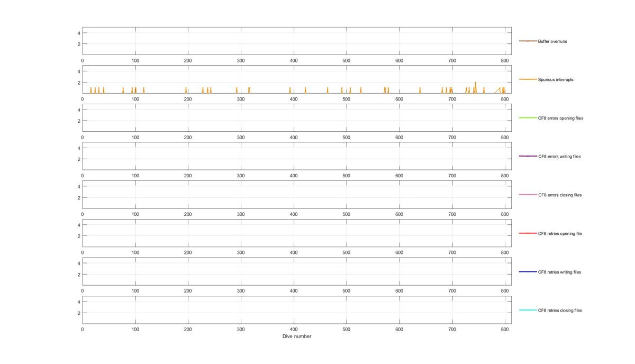This screenshot has width=635, height=364.
Task: Pick the green CF8 errors opening legend line
Action: pos(528,118)
